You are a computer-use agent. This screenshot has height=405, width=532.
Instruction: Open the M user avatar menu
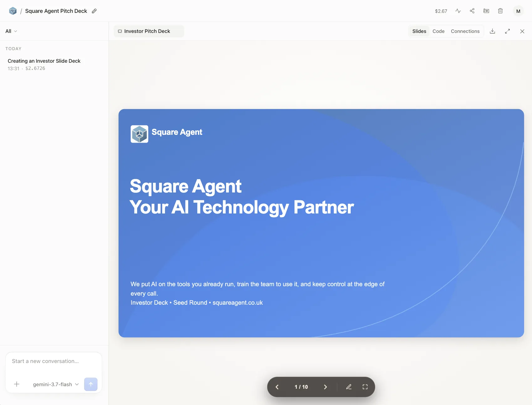[x=518, y=11]
